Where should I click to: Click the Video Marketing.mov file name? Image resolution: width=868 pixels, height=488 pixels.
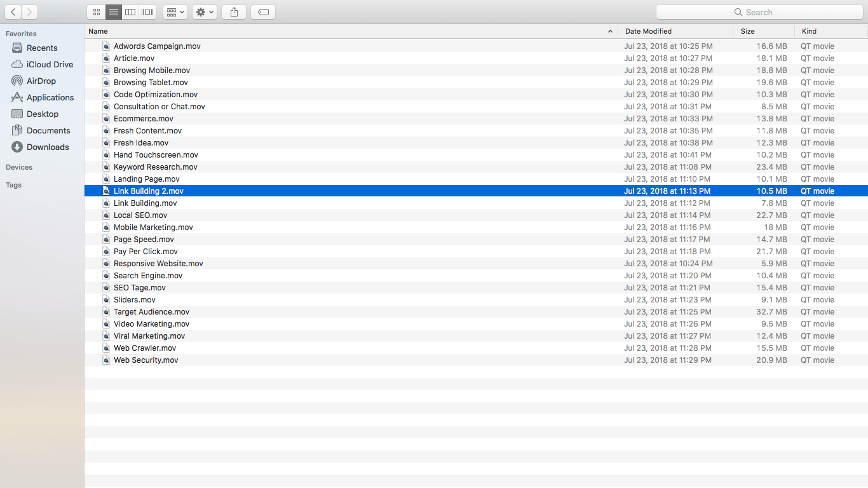tap(151, 324)
